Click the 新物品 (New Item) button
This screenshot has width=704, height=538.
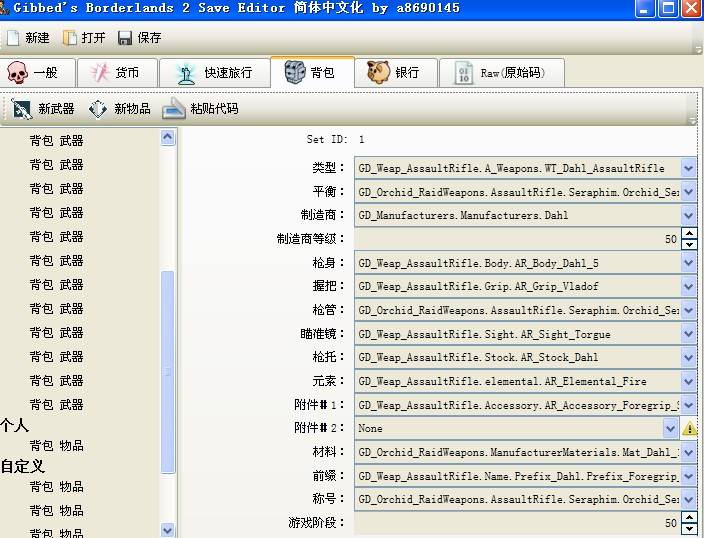[x=119, y=109]
